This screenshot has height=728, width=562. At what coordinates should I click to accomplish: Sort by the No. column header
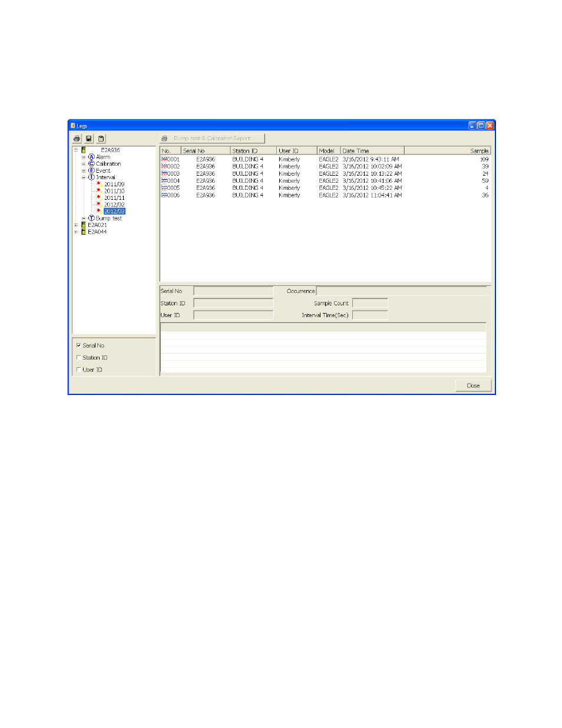(x=170, y=151)
